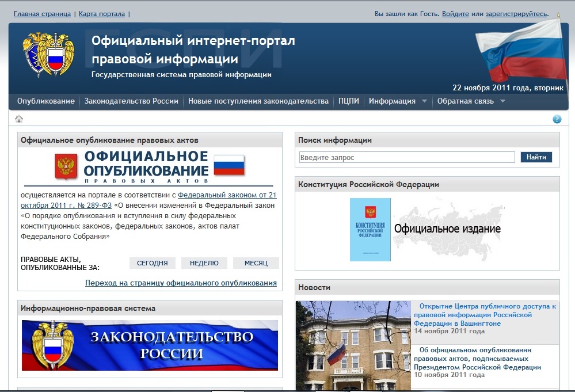
Task: Open the Законодательство России banner
Action: (x=150, y=345)
